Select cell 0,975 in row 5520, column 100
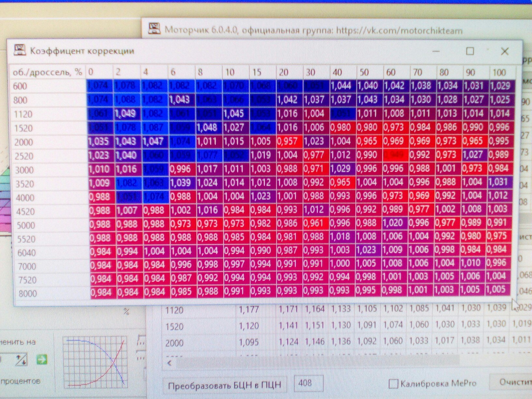The height and width of the screenshot is (399, 532). [499, 236]
